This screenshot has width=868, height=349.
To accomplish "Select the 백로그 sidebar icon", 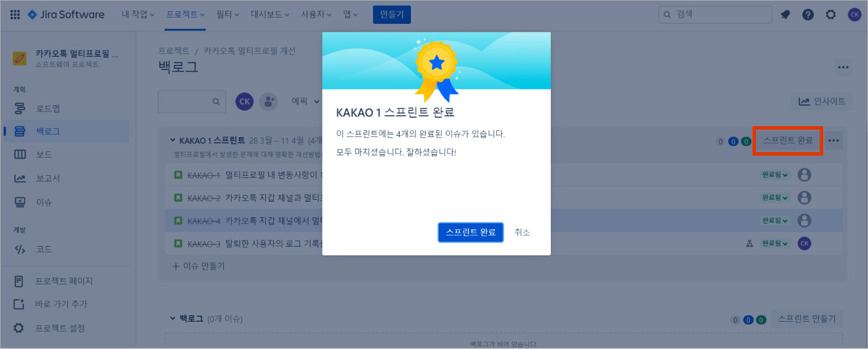I will pyautogui.click(x=20, y=131).
